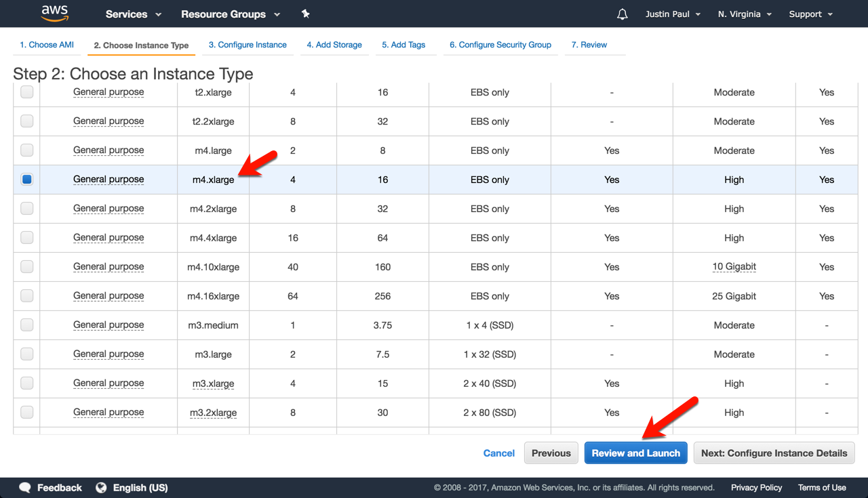
Task: Uncheck the m4.xlarge instance checkbox
Action: pyautogui.click(x=26, y=180)
